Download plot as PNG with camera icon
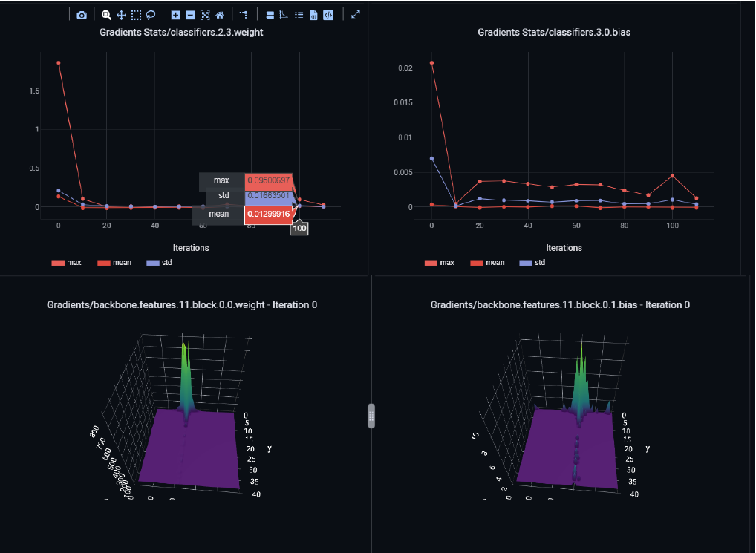Screen dimensions: 756x553 pos(82,15)
